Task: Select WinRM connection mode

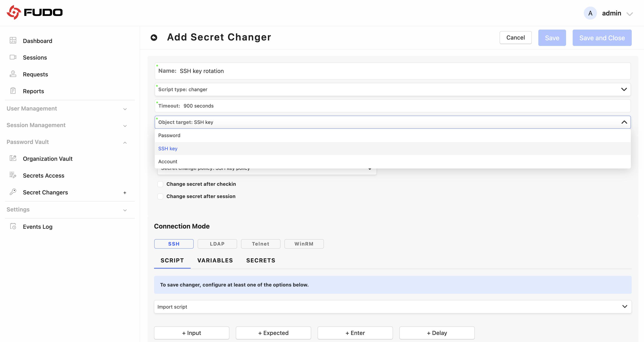Action: click(x=304, y=244)
